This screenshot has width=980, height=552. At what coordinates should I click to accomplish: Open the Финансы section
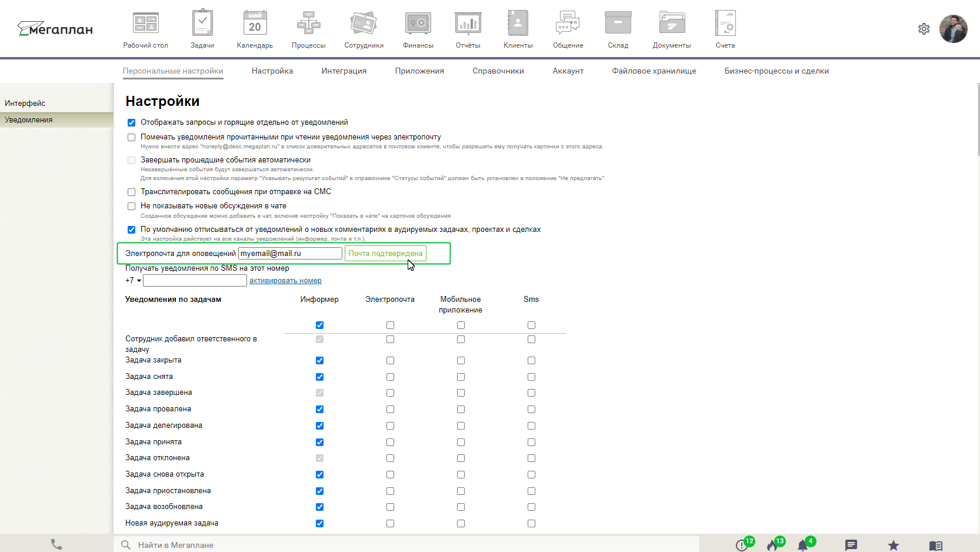tap(418, 29)
